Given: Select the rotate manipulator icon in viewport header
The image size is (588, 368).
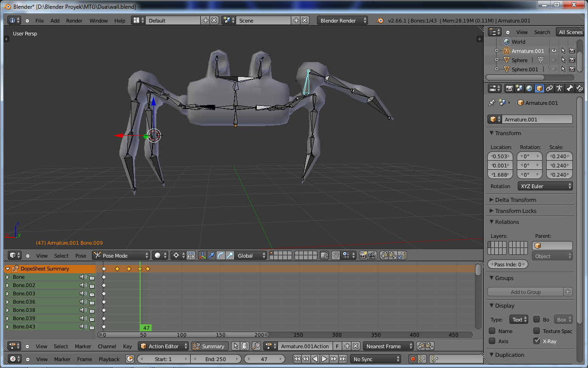Looking at the screenshot, I should (221, 255).
